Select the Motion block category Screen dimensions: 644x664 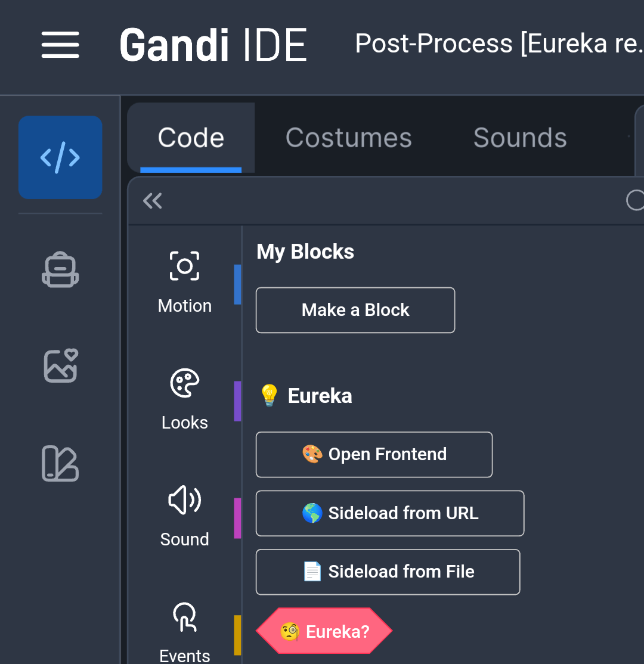[x=184, y=283]
